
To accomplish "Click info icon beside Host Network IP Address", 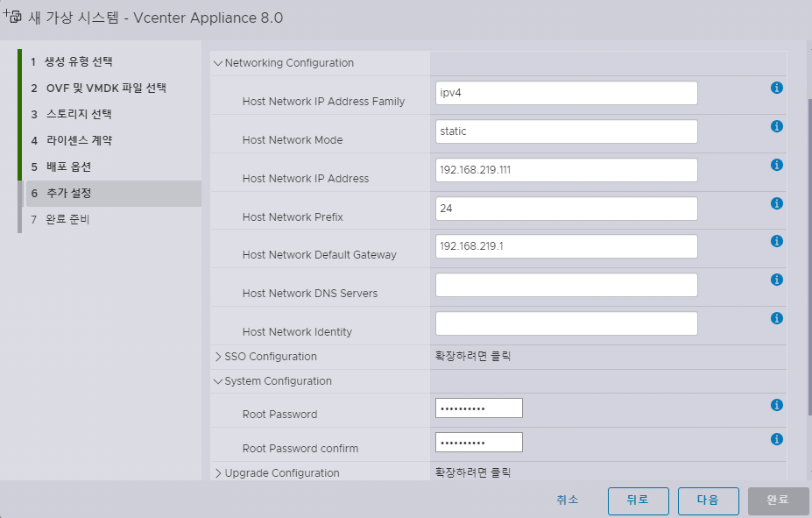I will pos(776,165).
